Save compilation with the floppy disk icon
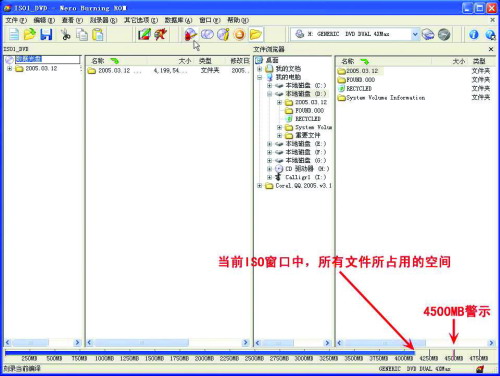Image resolution: width=500 pixels, height=376 pixels. click(46, 34)
